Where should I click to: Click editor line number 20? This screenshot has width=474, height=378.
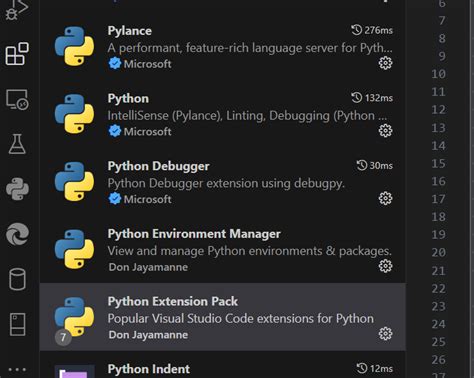click(x=438, y=252)
